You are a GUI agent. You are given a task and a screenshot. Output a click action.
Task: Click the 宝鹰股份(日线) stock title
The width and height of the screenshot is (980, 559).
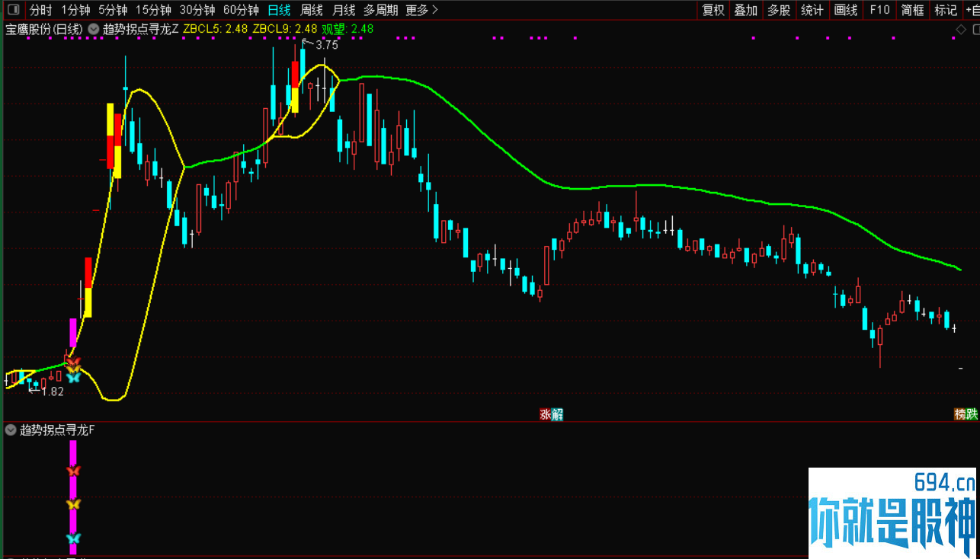pyautogui.click(x=43, y=29)
